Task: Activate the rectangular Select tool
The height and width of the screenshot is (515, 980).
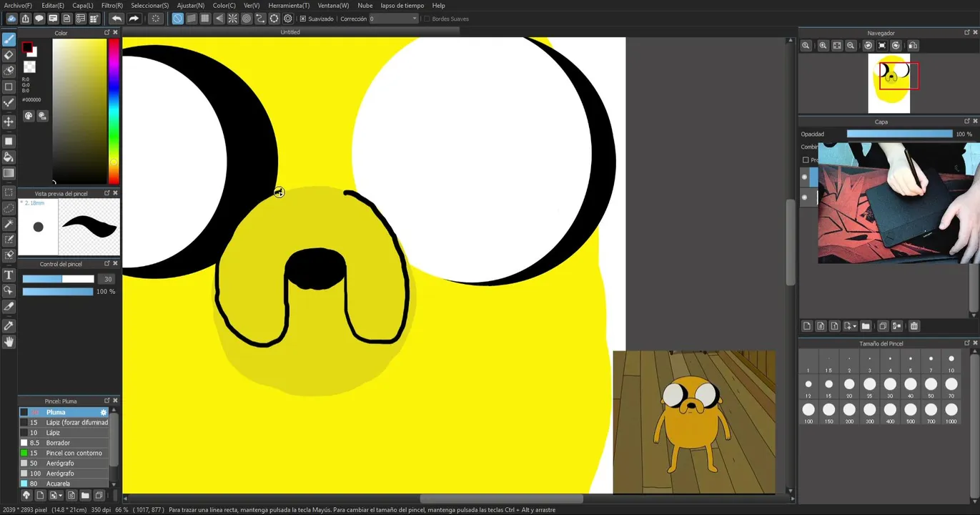Action: pyautogui.click(x=9, y=192)
